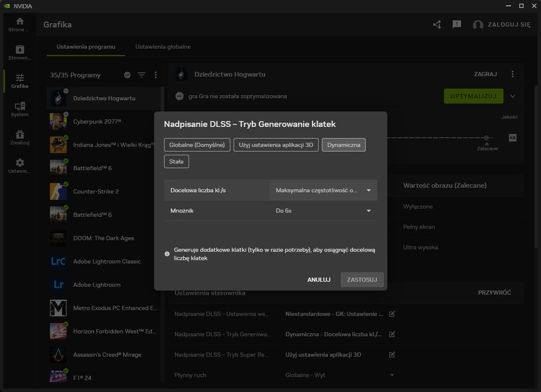Click the HQ quality slider end icon
The height and width of the screenshot is (392, 541).
(x=513, y=138)
